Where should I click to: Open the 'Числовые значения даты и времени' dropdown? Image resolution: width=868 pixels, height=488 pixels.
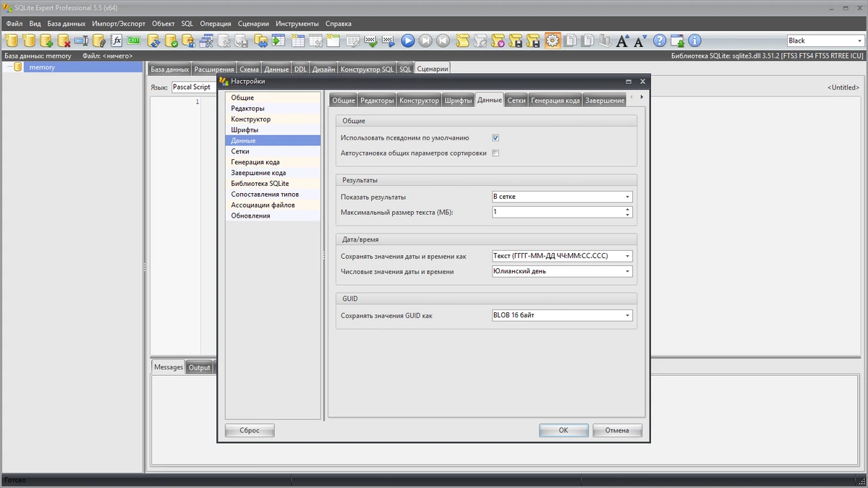click(561, 272)
